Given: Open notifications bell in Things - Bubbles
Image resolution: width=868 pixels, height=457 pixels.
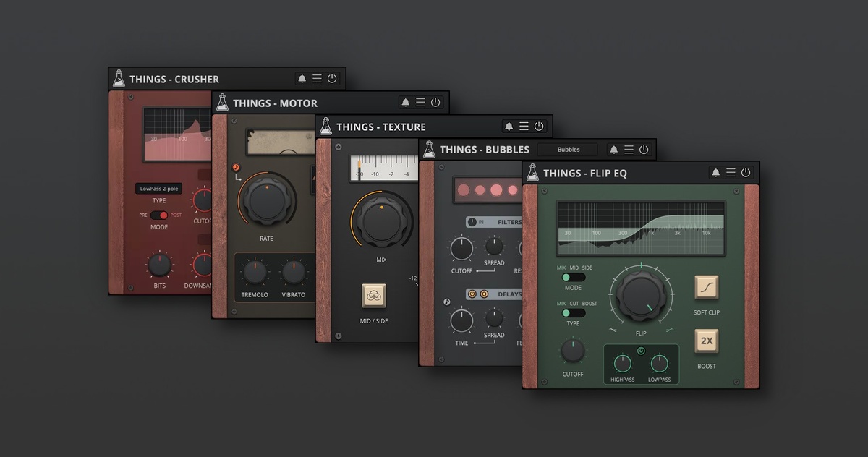Looking at the screenshot, I should (613, 150).
